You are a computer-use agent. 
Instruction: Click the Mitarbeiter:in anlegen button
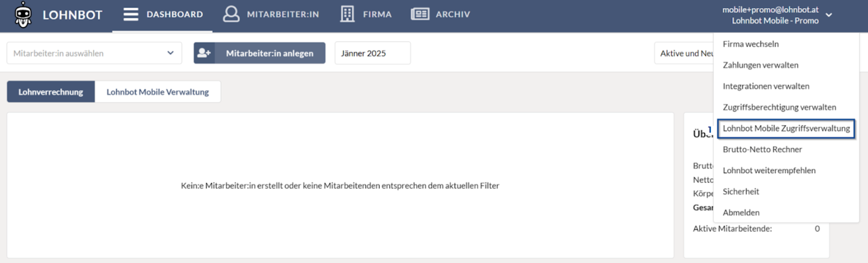coord(259,53)
